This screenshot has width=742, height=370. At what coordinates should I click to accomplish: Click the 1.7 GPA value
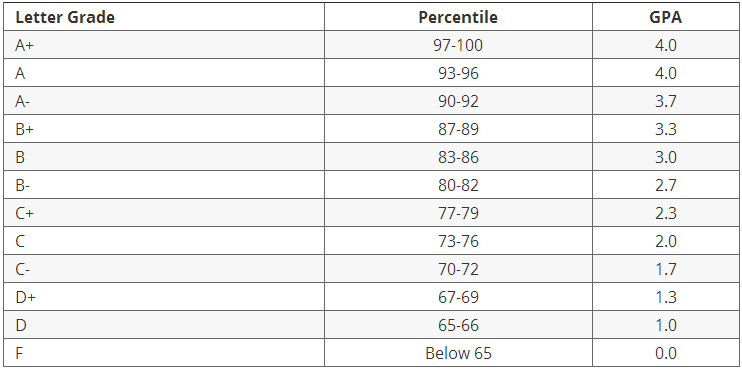click(x=665, y=269)
